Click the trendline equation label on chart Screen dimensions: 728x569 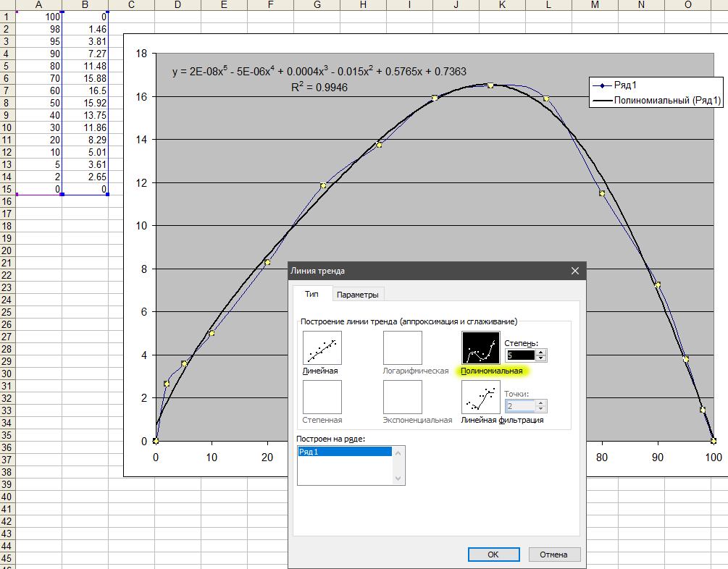coord(319,72)
